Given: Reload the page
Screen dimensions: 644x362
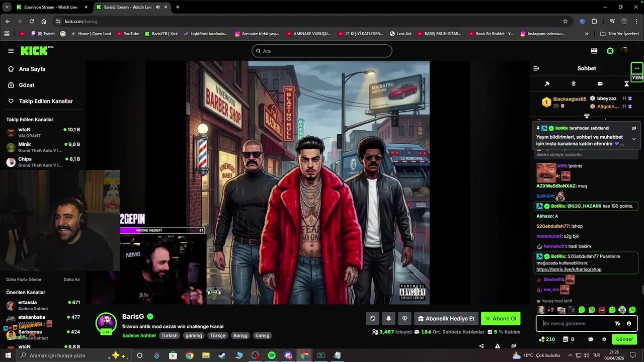Looking at the screenshot, I should coord(32,21).
